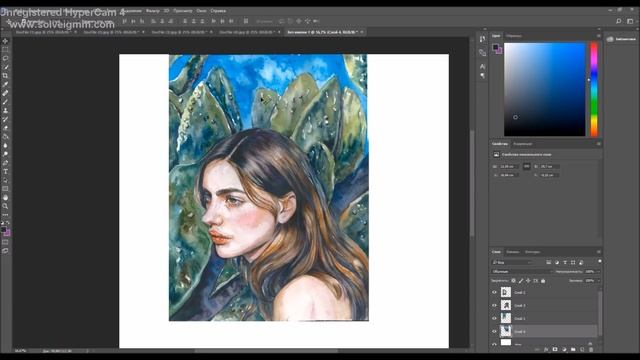Image resolution: width=640 pixels, height=360 pixels.
Task: Switch to the Коррекция tab
Action: click(522, 144)
